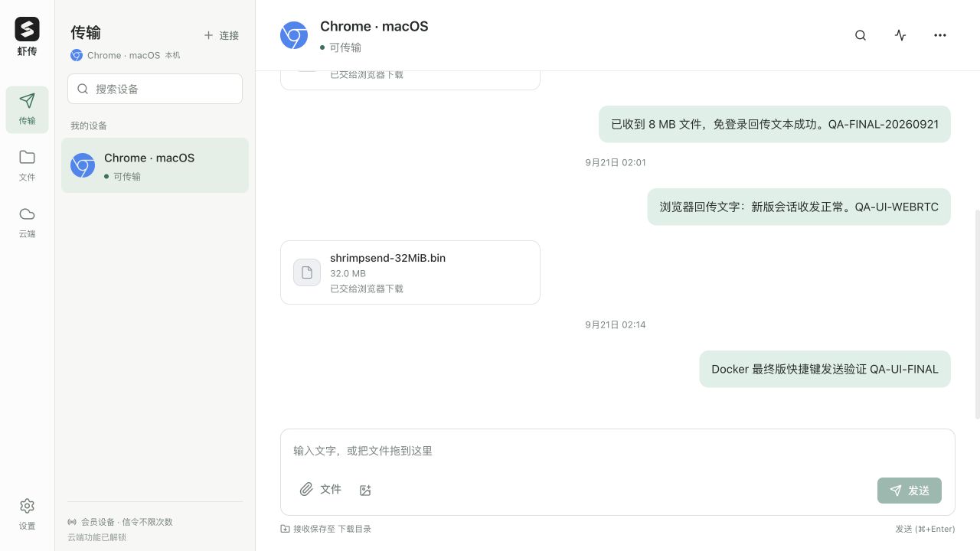Viewport: 980px width, 551px height.
Task: Click the 文件 paperclip attach button
Action: [x=320, y=489]
